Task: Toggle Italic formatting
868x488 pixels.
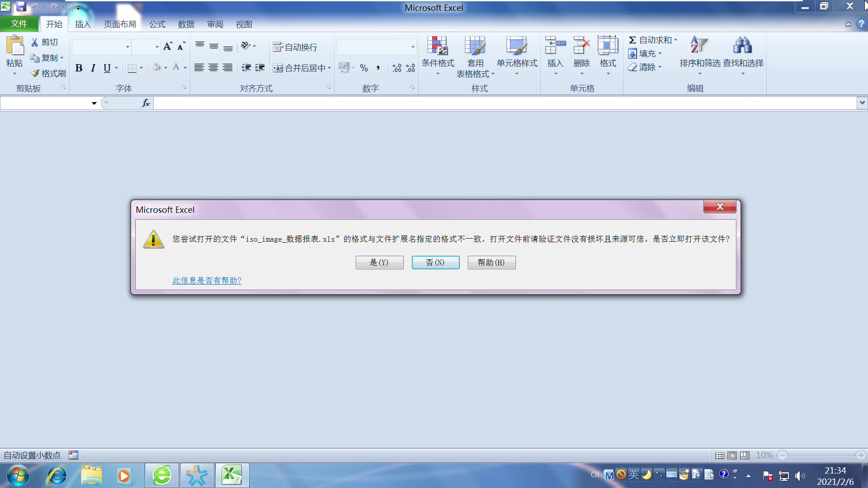Action: (93, 68)
